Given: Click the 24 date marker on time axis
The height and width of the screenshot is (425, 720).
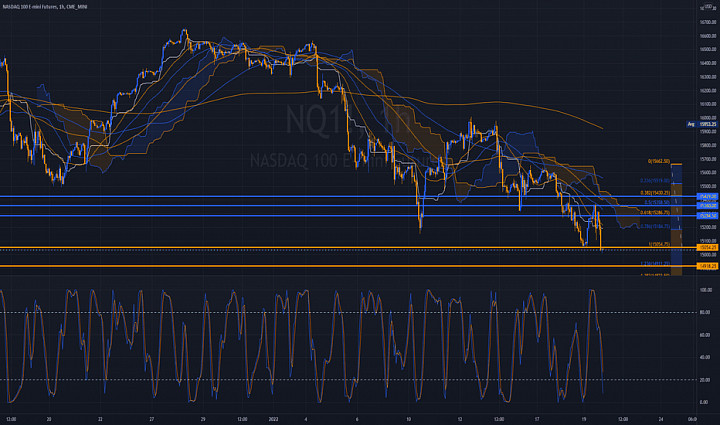Looking at the screenshot, I should click(661, 419).
